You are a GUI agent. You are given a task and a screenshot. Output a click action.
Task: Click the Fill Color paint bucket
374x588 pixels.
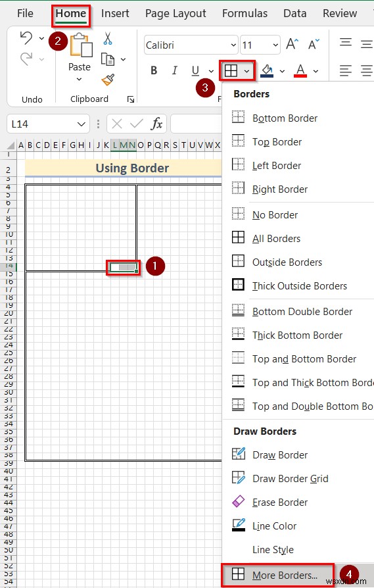(x=267, y=70)
